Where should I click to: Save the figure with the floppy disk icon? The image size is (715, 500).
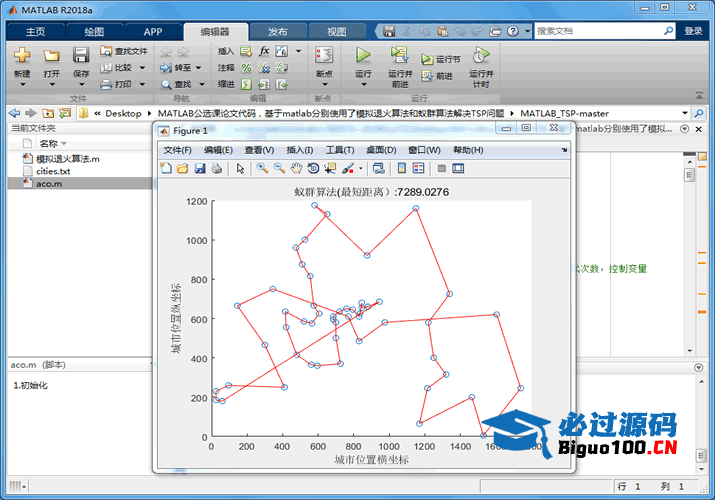(199, 168)
